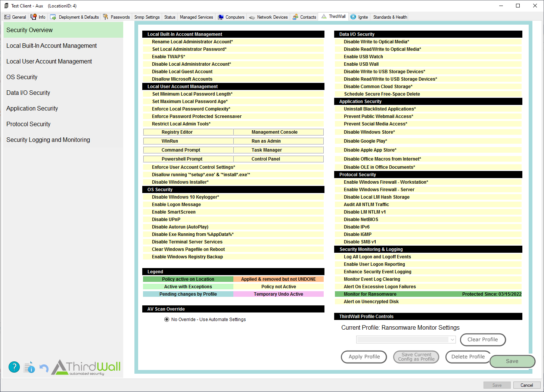Click Enable TWAPS* policy row
The image size is (544, 392).
233,56
